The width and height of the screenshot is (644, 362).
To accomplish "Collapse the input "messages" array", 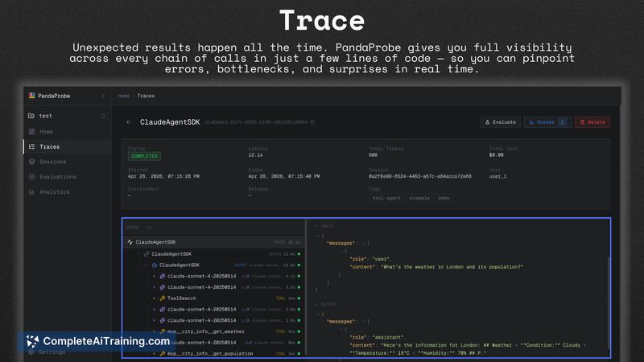I will coord(364,244).
